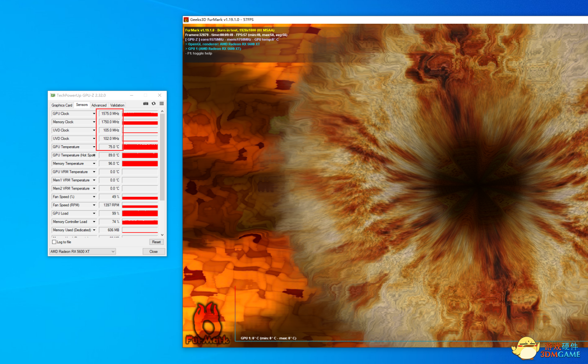Click the GPU Clock history graph

tap(140, 114)
